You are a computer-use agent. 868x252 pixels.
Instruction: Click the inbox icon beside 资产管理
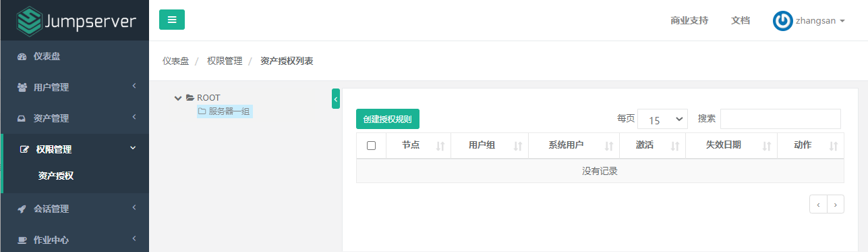point(22,118)
